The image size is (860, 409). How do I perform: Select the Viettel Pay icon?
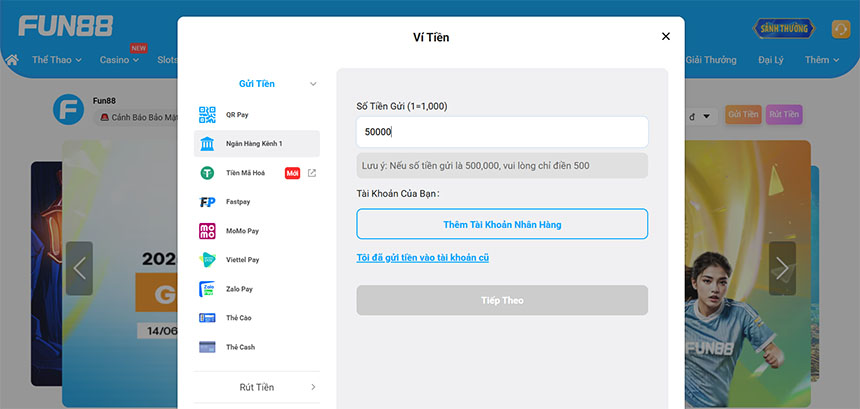click(207, 260)
